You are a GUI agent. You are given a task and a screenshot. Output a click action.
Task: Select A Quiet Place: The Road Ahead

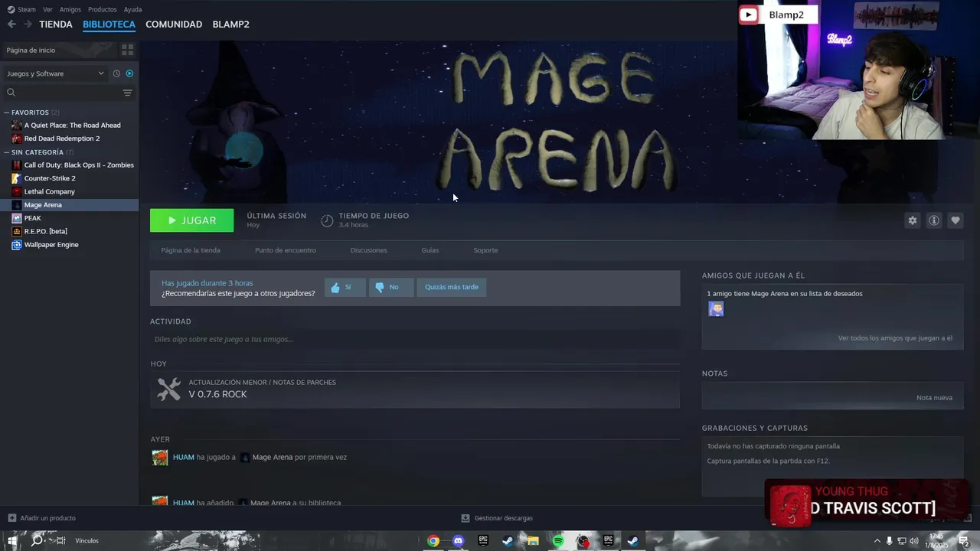click(72, 126)
